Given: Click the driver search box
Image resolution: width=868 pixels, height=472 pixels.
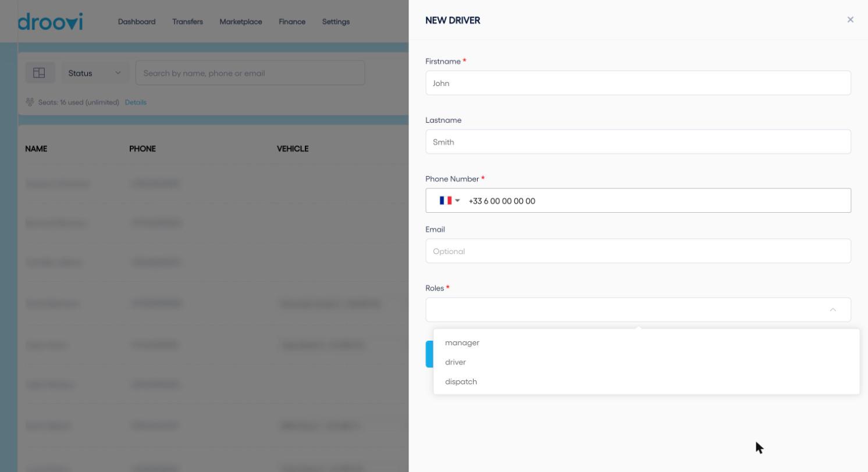Looking at the screenshot, I should [x=250, y=73].
